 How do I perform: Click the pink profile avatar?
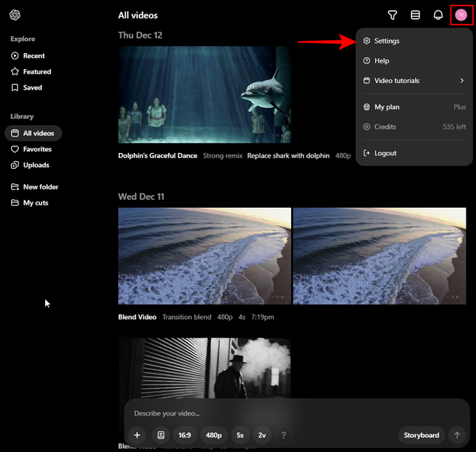click(461, 15)
